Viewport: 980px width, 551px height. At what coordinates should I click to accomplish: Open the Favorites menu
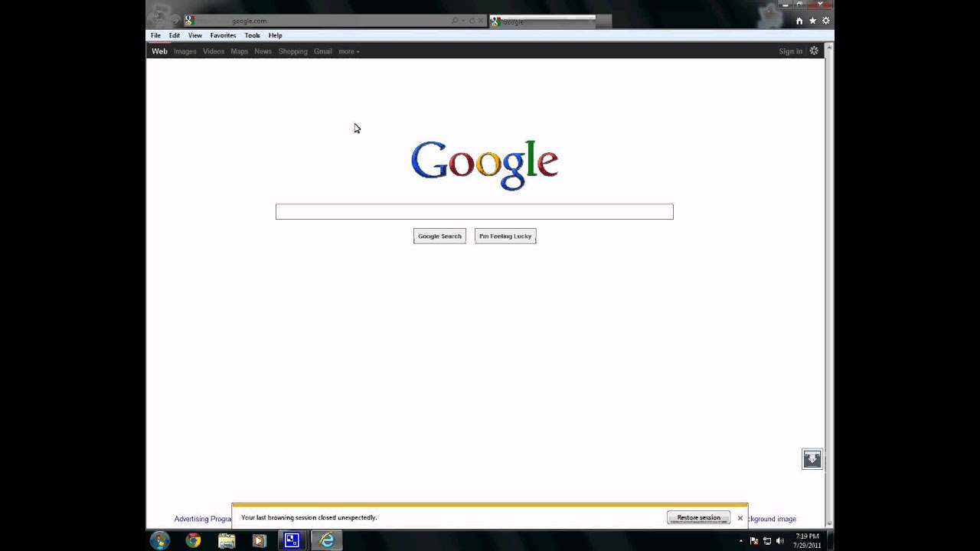click(224, 35)
